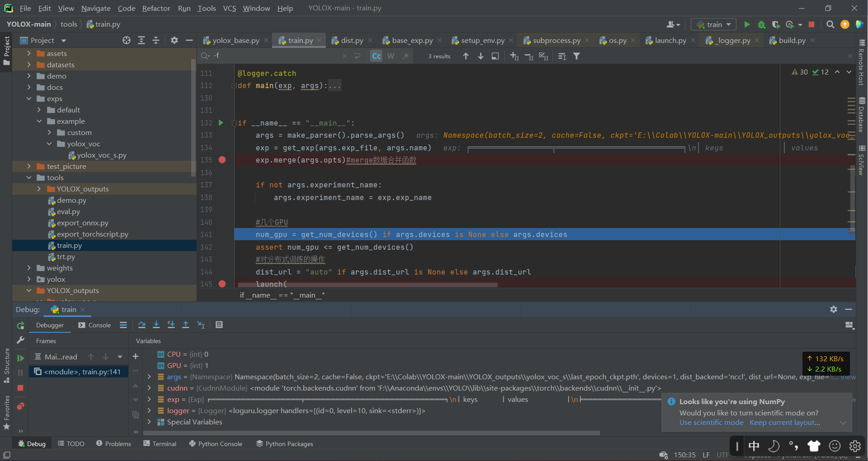
Task: Open Search Everywhere magnifier
Action: 830,24
